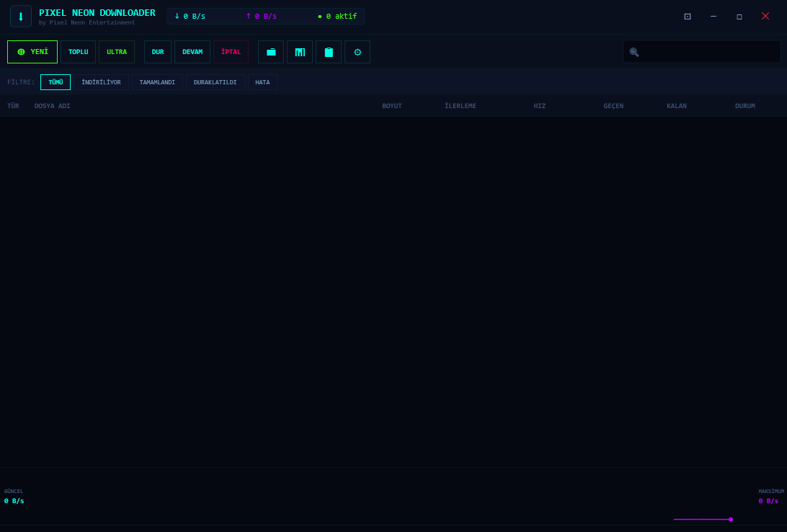Click the Pixel Neon Downloader logo icon

(x=21, y=16)
